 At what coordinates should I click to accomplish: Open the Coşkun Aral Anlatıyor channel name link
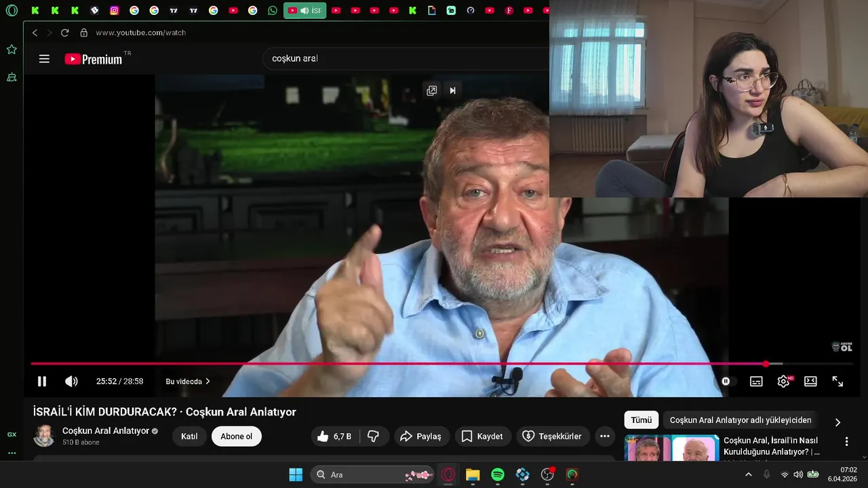[x=106, y=430]
